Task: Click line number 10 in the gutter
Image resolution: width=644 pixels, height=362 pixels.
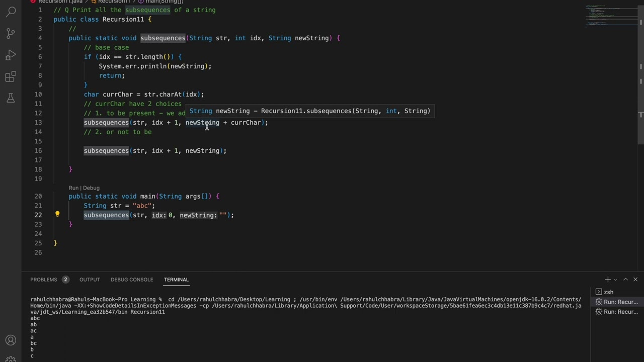Action: [x=39, y=95]
